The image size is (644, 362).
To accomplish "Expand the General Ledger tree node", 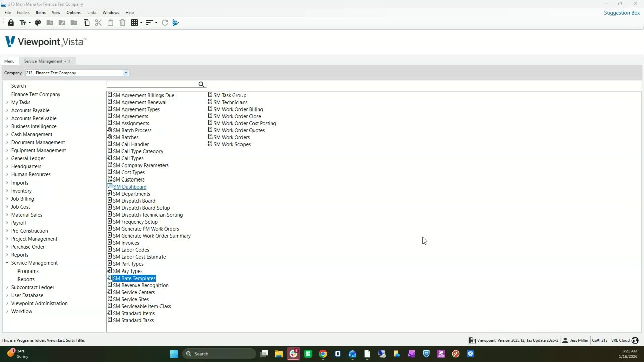I will tap(7, 158).
